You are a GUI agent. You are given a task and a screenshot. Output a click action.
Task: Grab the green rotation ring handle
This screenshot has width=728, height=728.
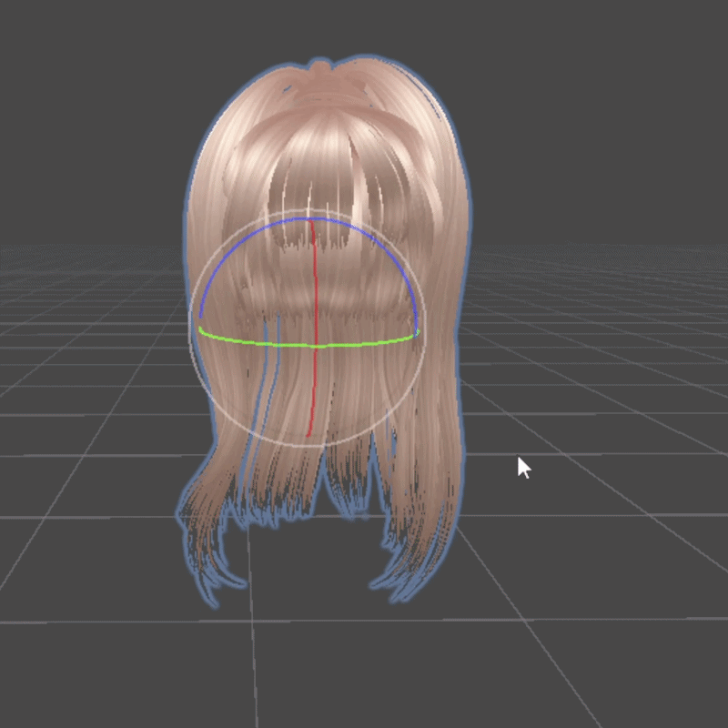tap(364, 344)
